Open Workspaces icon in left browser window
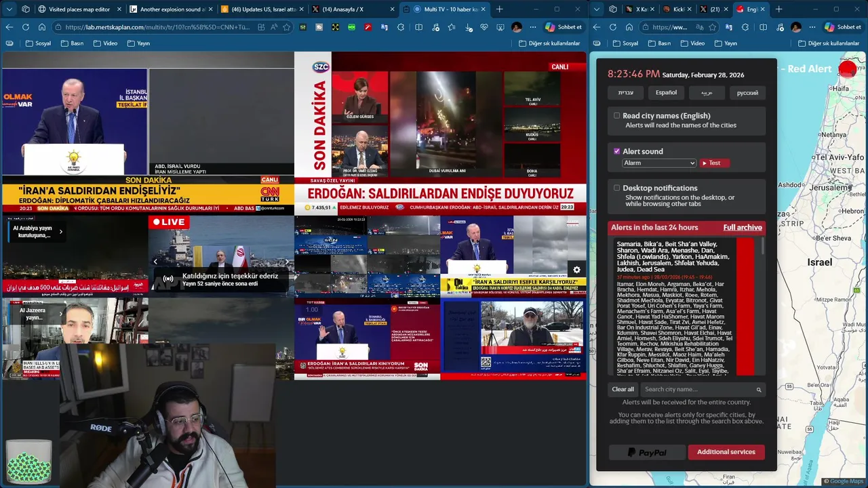868x488 pixels. click(26, 9)
